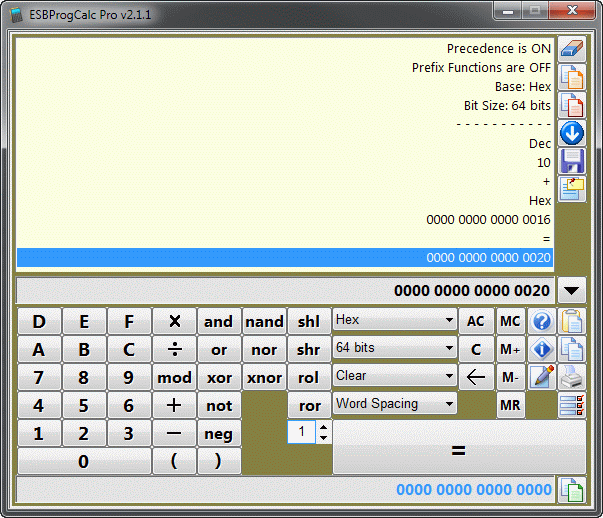Click the digit 7 key
This screenshot has height=518, width=603.
tap(39, 377)
